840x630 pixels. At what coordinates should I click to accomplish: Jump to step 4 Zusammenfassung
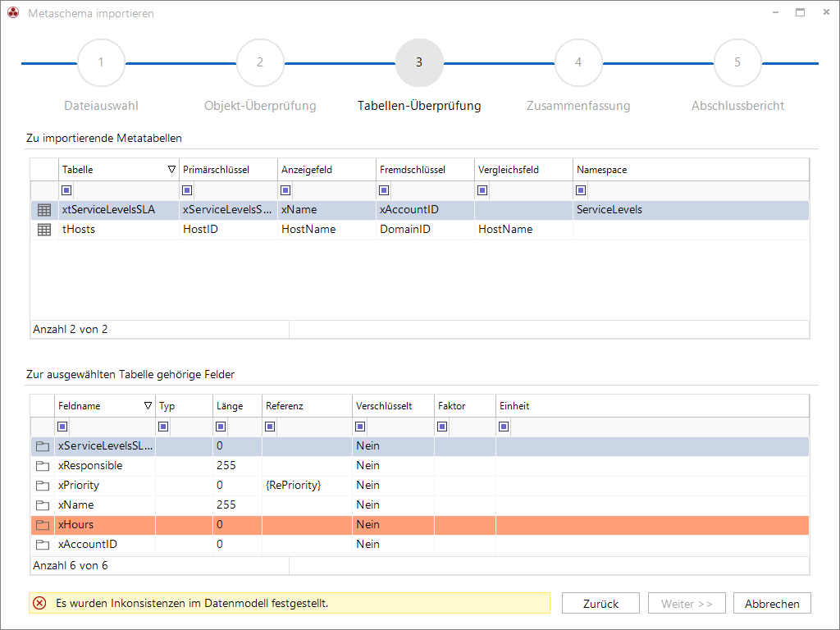(578, 62)
